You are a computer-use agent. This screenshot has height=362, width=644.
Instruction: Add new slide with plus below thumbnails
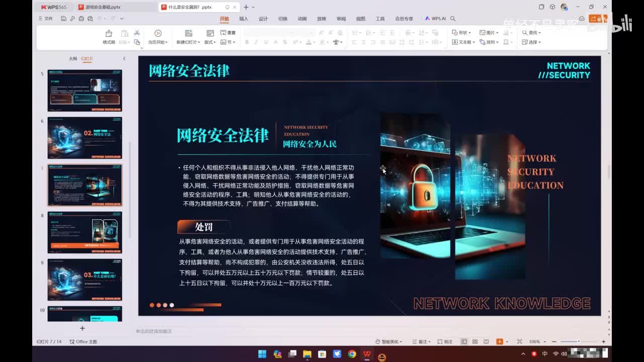[82, 328]
